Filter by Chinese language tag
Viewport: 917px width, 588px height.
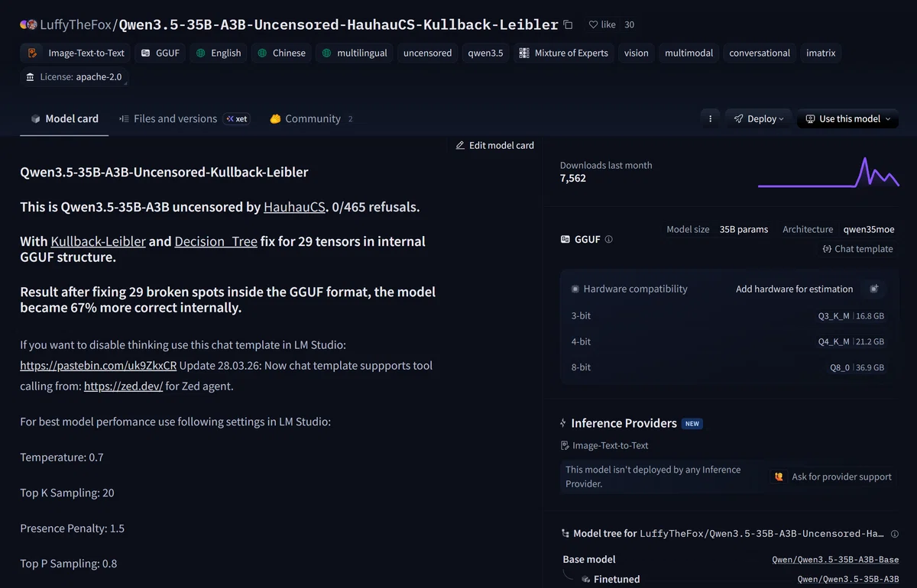coord(282,53)
